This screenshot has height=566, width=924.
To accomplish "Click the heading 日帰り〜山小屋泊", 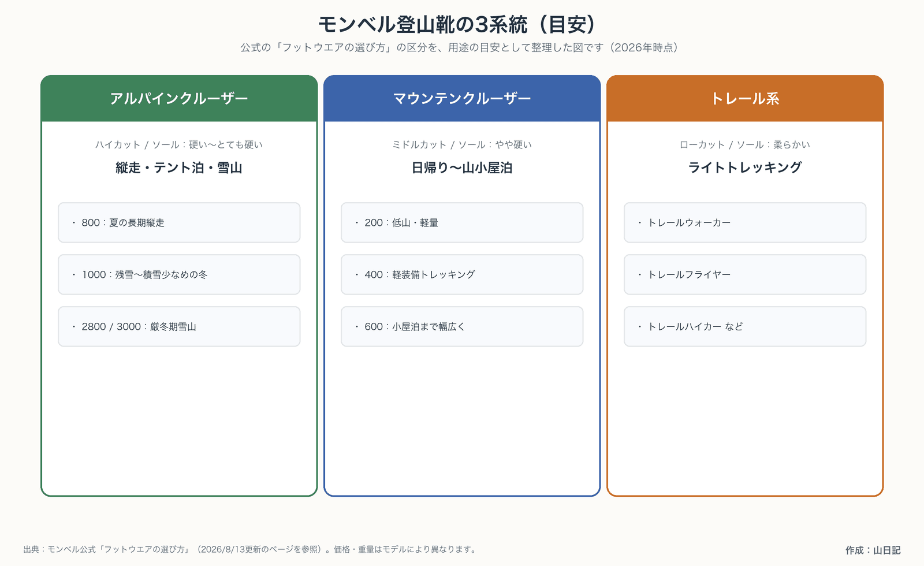I will 462,168.
